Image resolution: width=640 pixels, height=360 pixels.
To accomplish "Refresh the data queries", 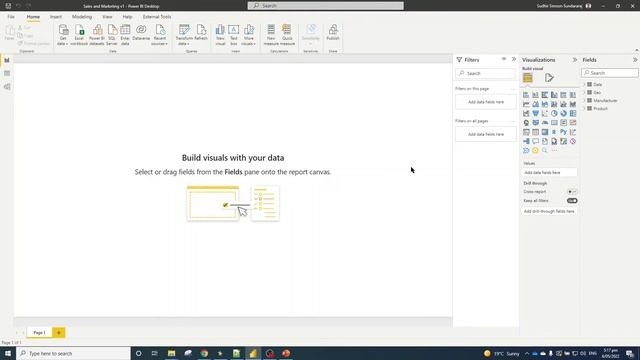I will pos(201,33).
